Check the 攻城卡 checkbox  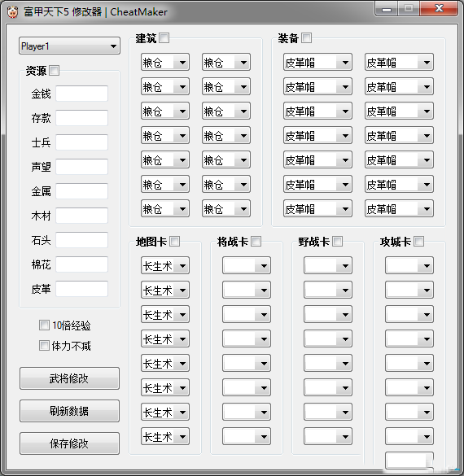[x=418, y=242]
